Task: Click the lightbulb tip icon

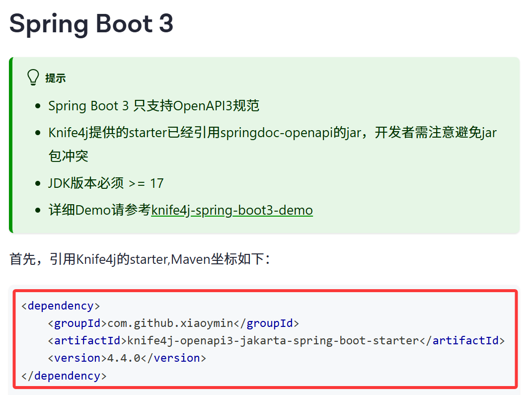Action: pos(33,78)
